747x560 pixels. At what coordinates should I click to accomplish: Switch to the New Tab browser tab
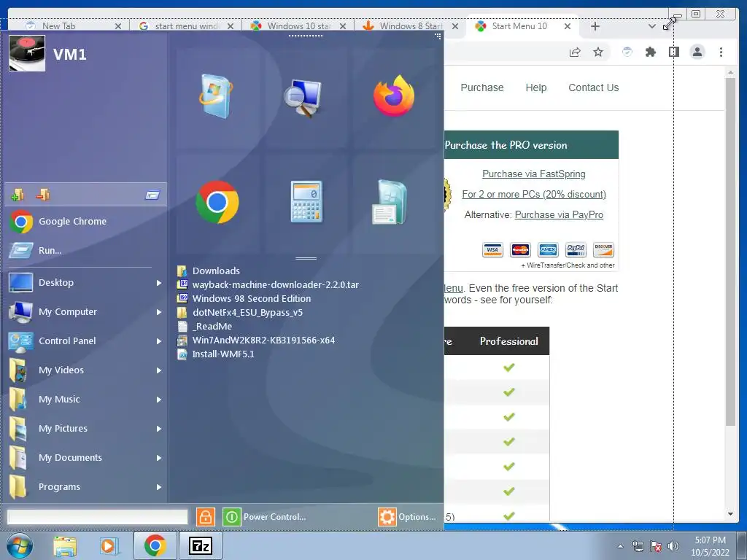pyautogui.click(x=58, y=26)
